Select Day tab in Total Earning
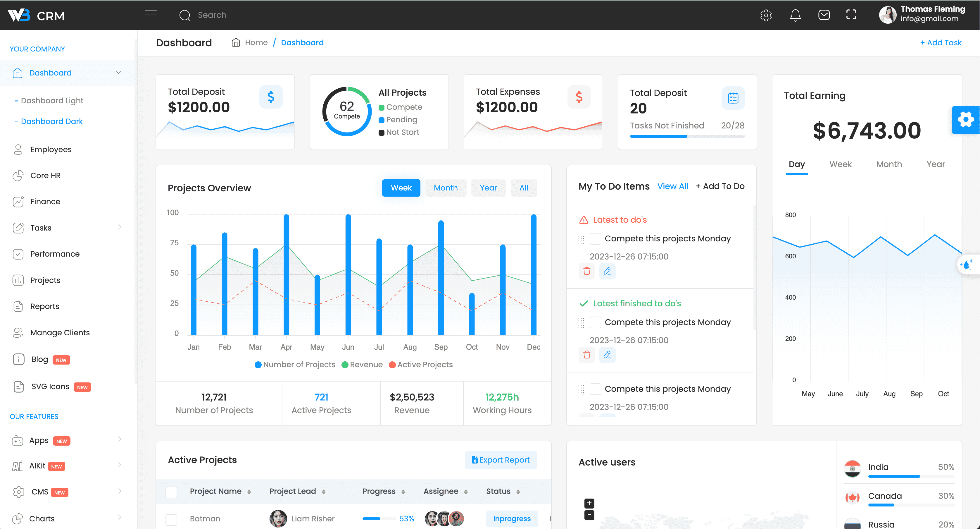 pos(797,164)
